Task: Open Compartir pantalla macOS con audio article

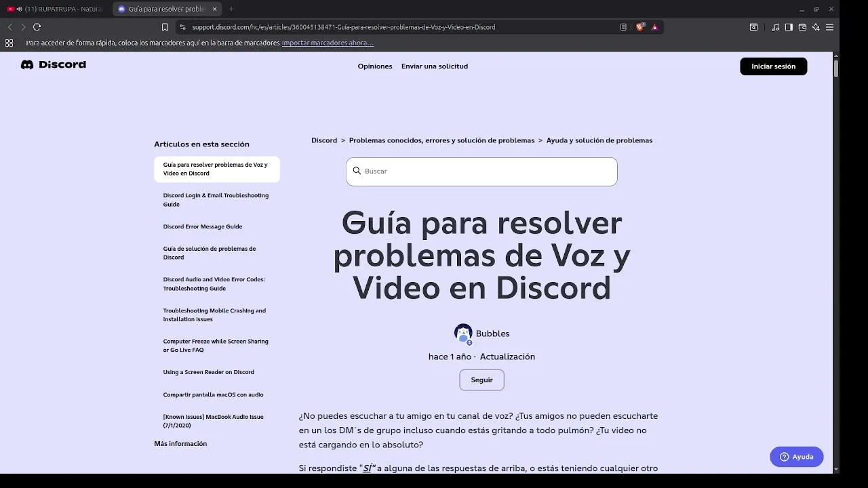Action: click(x=214, y=394)
